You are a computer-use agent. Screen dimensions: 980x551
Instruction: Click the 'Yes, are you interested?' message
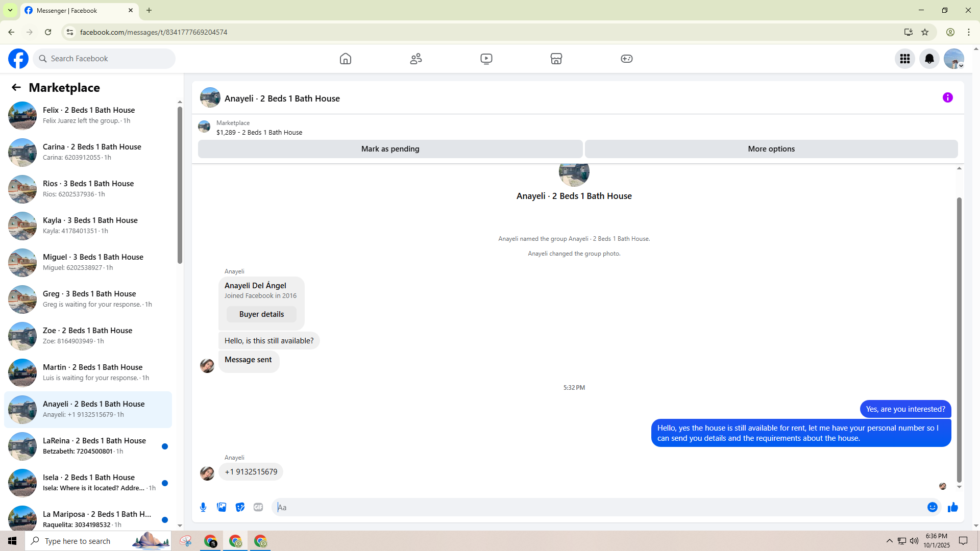pos(905,409)
